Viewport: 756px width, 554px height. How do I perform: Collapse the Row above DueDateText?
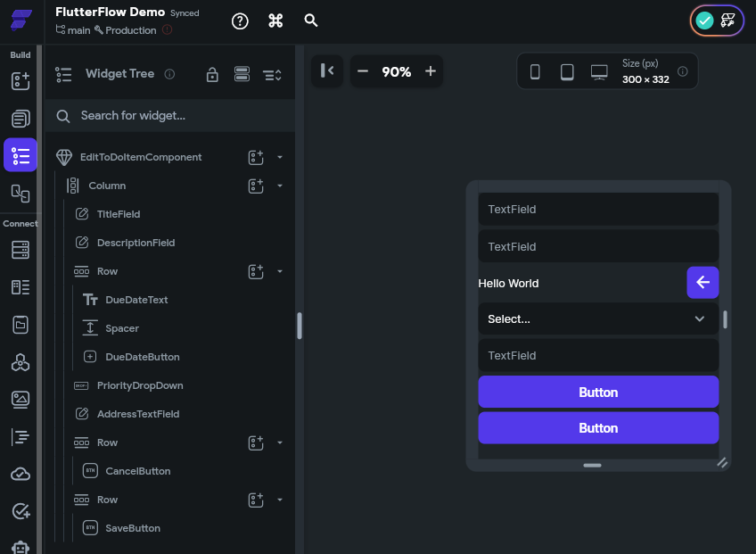click(280, 271)
